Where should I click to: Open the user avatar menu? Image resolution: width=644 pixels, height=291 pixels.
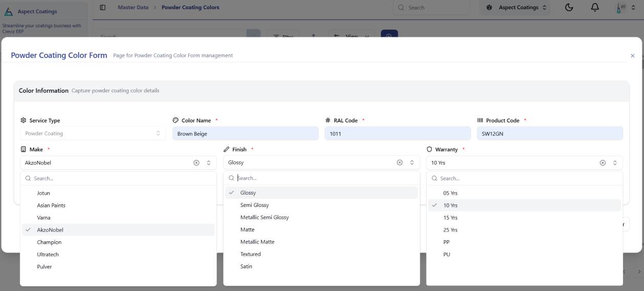(x=622, y=8)
